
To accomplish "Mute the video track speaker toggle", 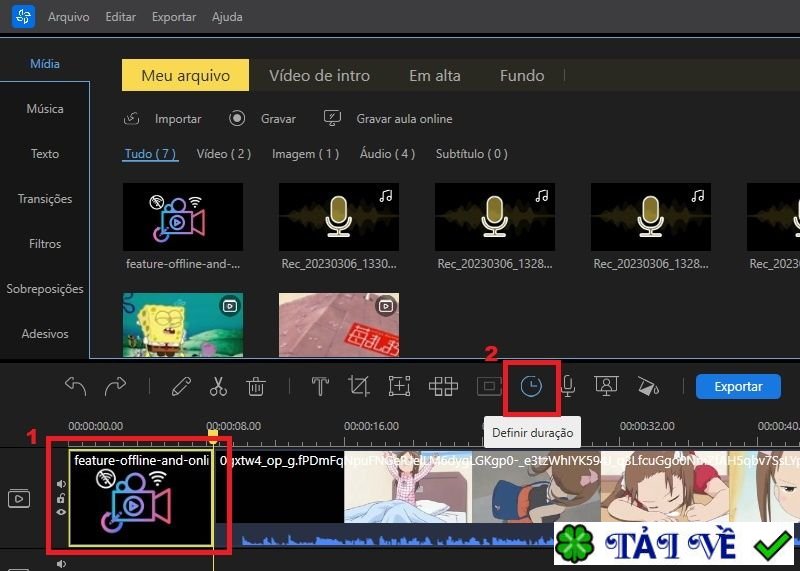I will [x=61, y=484].
